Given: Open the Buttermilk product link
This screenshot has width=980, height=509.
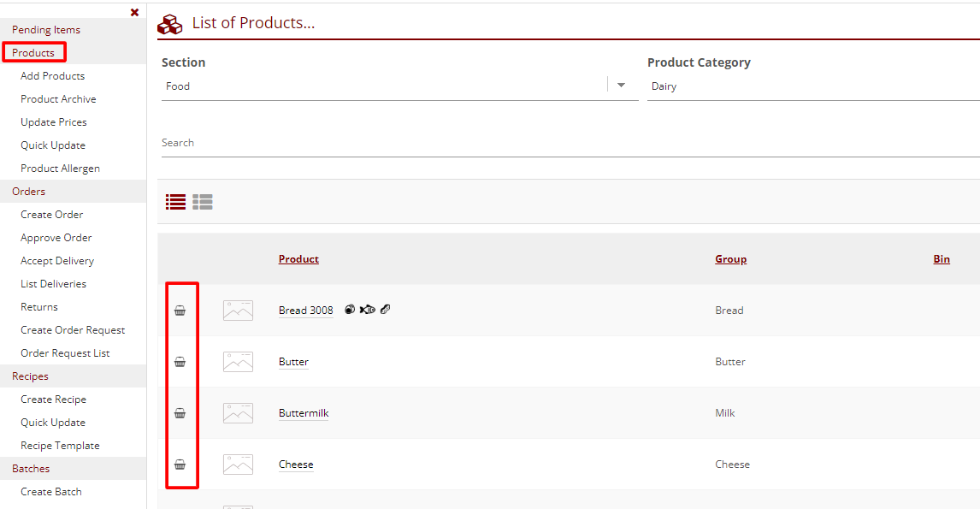Looking at the screenshot, I should pyautogui.click(x=304, y=413).
